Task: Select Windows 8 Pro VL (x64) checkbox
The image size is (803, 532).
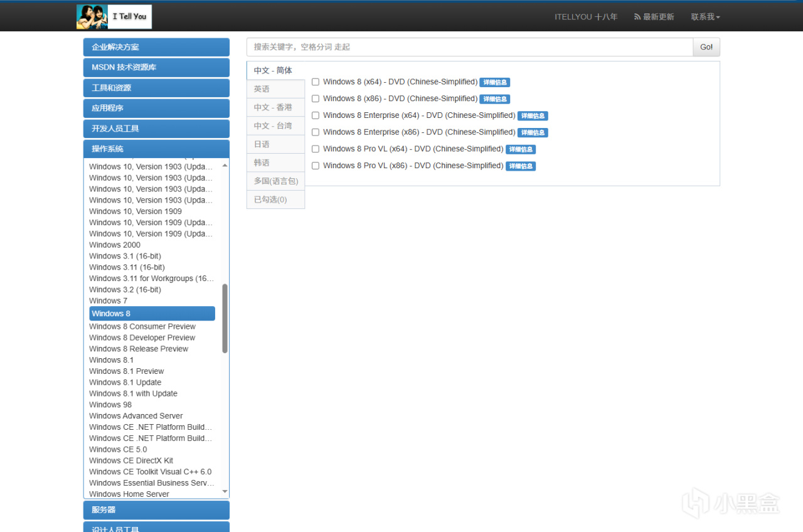Action: coord(316,149)
